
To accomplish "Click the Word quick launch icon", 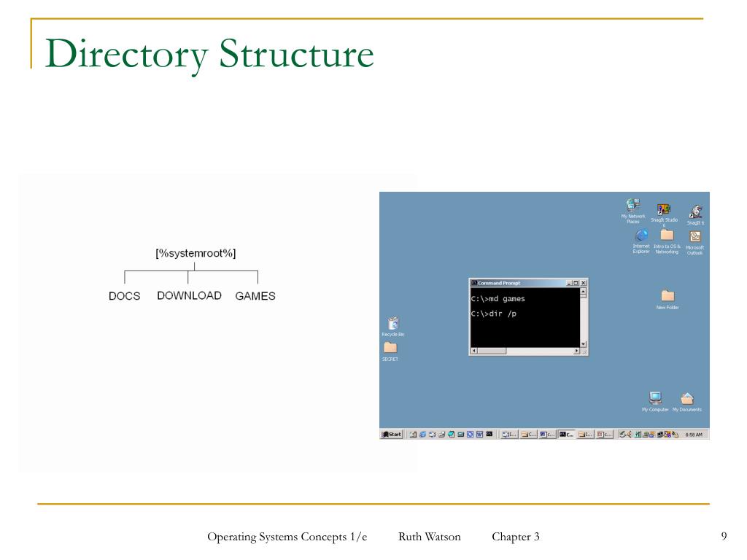I will point(480,435).
